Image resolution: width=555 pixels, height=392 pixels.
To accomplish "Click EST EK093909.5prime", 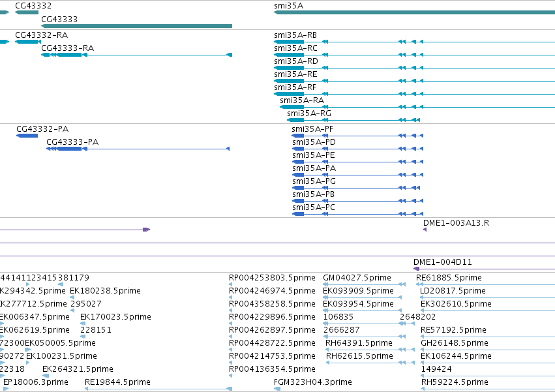I will click(x=358, y=291).
